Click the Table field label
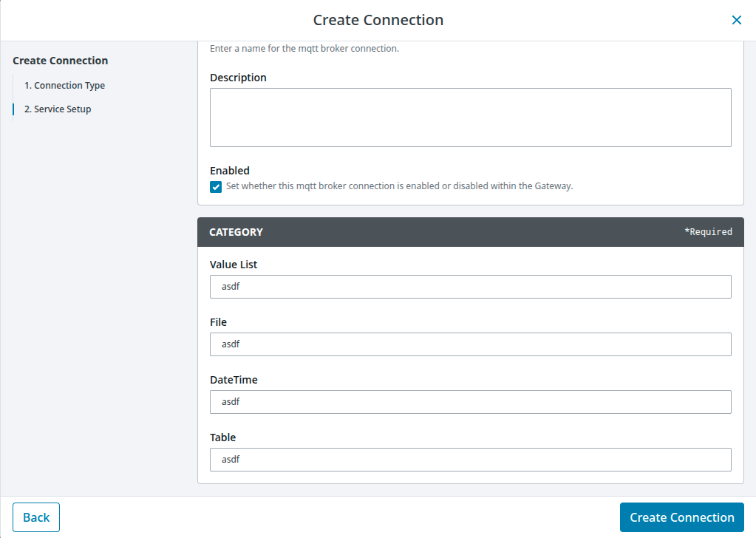 (222, 437)
